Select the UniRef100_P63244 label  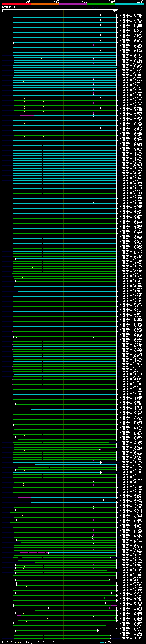coord(131,165)
